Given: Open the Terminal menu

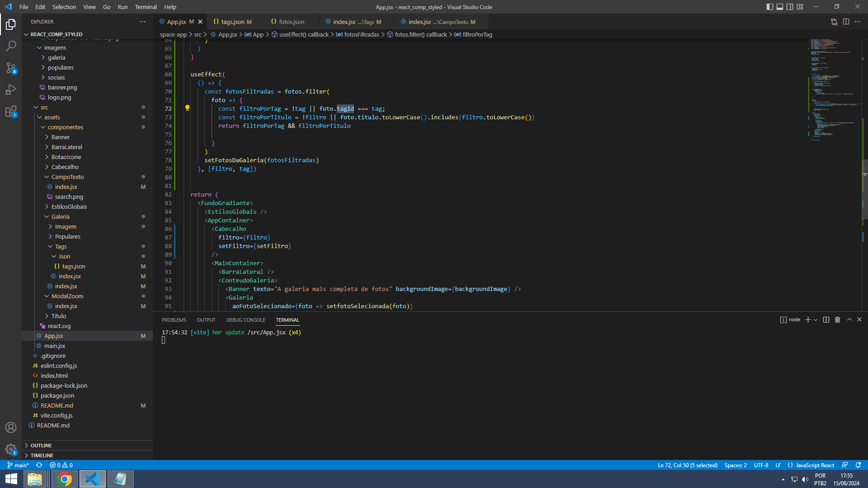Looking at the screenshot, I should [x=146, y=7].
